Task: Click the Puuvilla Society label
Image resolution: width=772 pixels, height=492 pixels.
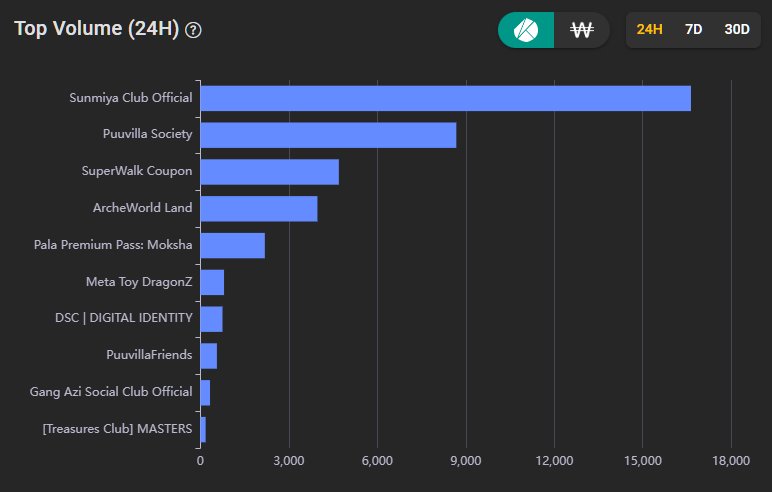Action: pyautogui.click(x=148, y=134)
